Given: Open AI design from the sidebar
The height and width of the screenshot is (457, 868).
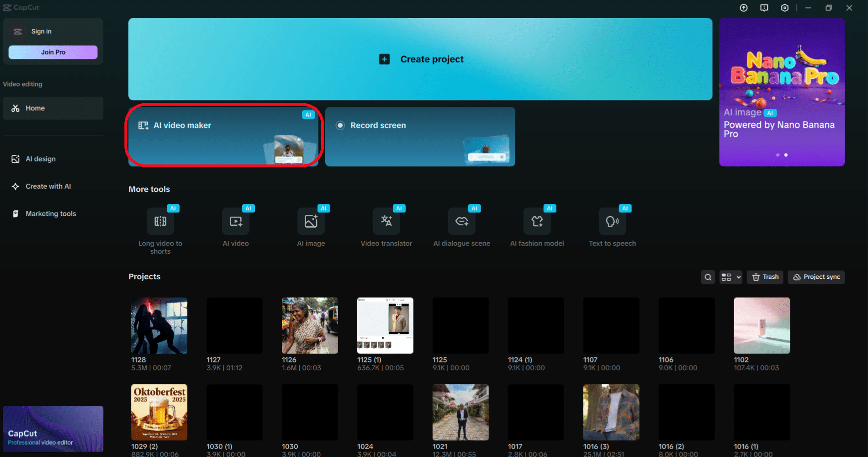Looking at the screenshot, I should point(40,159).
